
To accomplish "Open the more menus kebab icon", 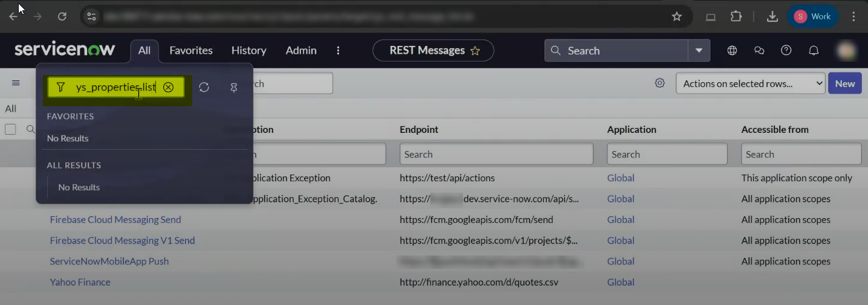I will click(x=338, y=51).
